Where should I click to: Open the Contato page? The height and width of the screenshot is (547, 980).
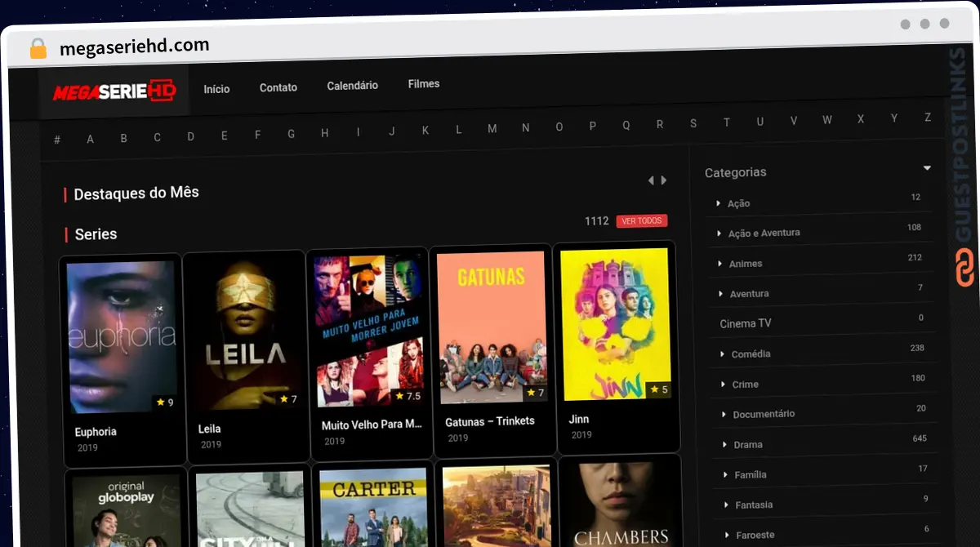click(x=278, y=87)
